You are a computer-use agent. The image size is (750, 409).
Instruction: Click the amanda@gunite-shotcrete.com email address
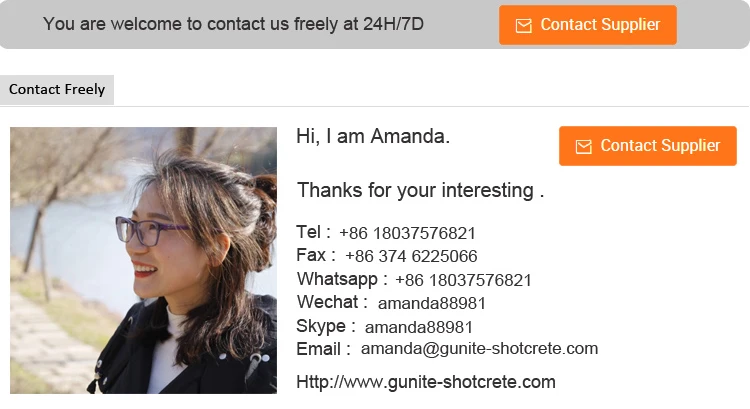[x=479, y=349]
